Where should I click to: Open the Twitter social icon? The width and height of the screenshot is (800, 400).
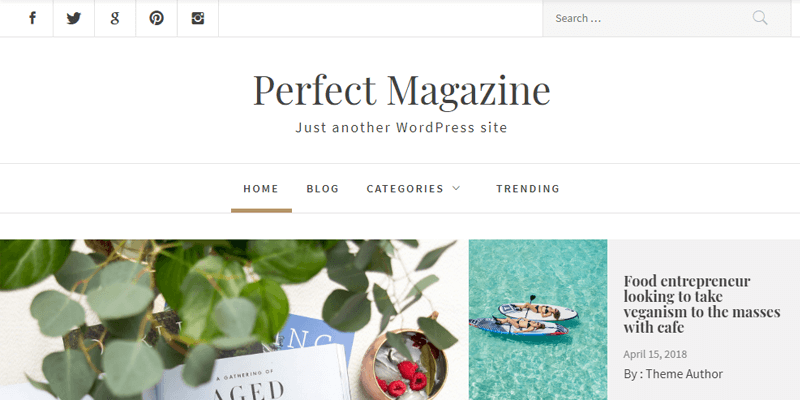(x=74, y=18)
